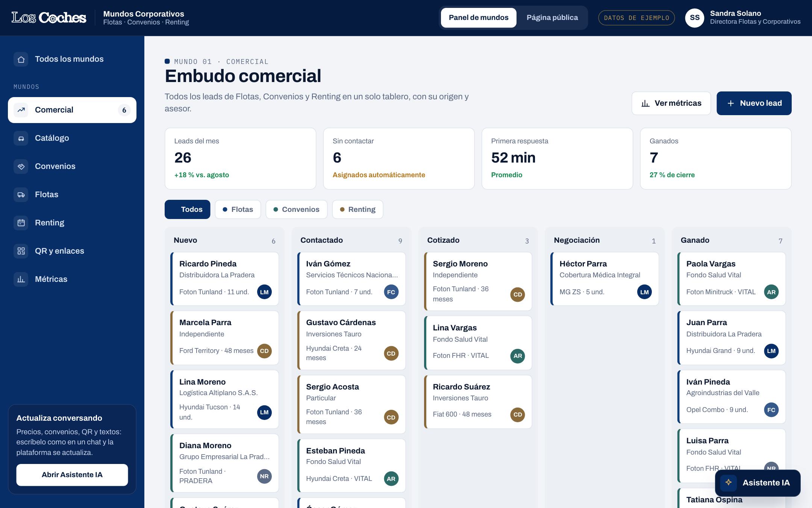Switch to Panel de mundos view

(479, 18)
